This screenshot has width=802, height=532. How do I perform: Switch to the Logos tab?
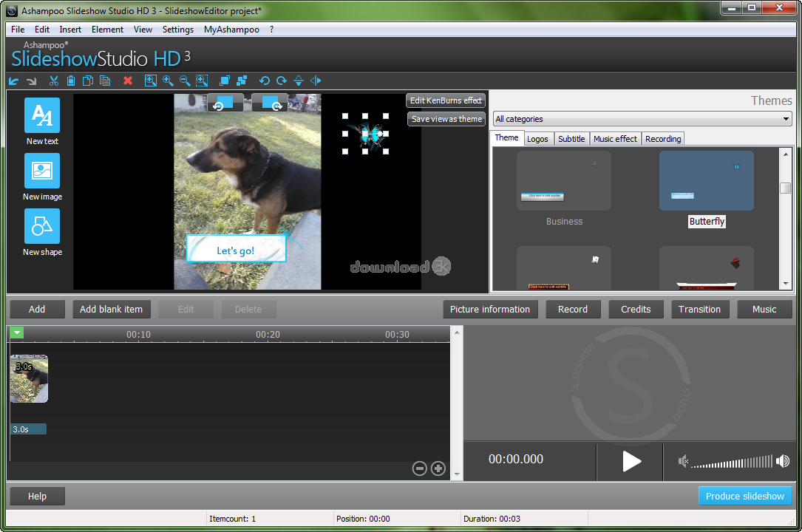pyautogui.click(x=537, y=139)
